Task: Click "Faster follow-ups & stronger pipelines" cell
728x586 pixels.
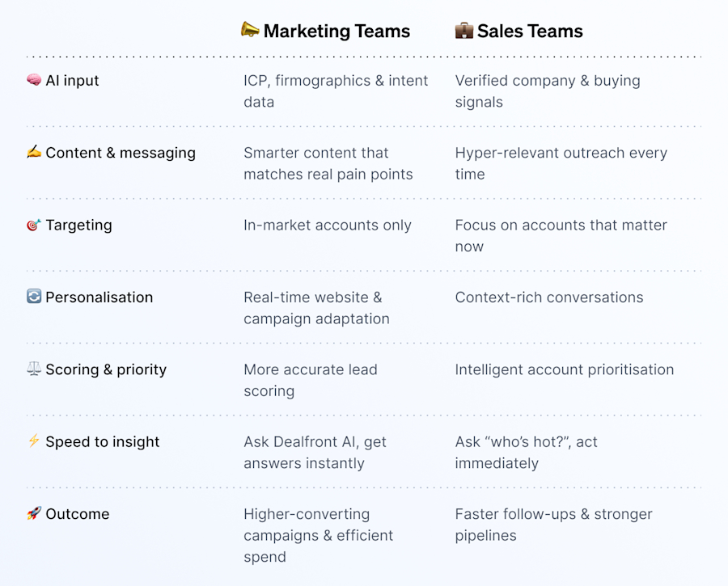Action: [x=553, y=525]
